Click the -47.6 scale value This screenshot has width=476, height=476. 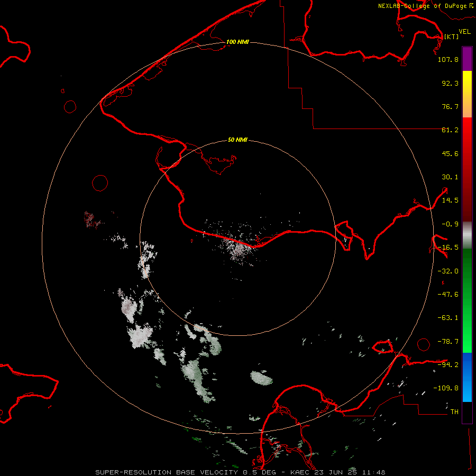(x=448, y=295)
